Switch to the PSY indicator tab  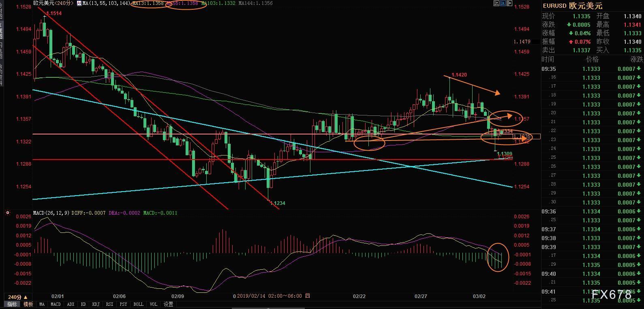click(124, 304)
